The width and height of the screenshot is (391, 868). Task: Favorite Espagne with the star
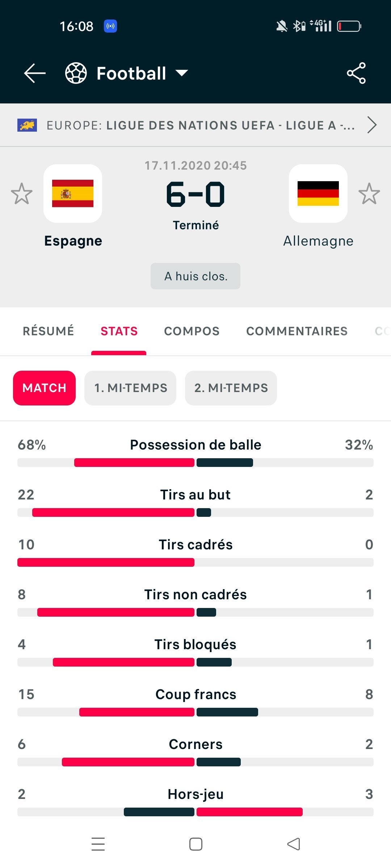click(22, 193)
